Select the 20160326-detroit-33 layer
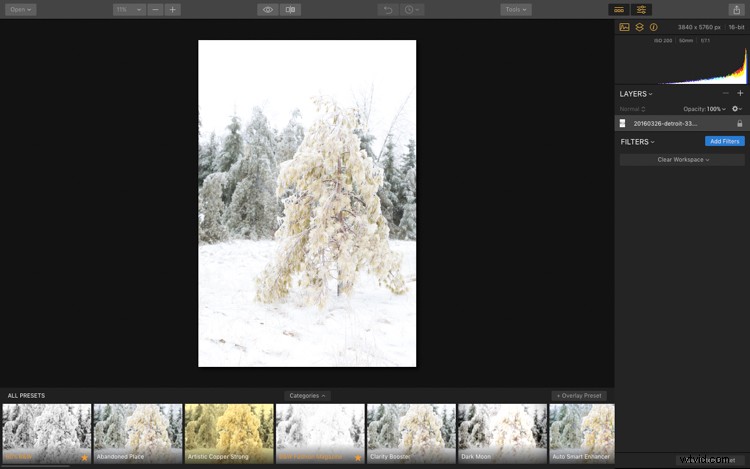Screen dimensions: 750x469 pos(681,123)
